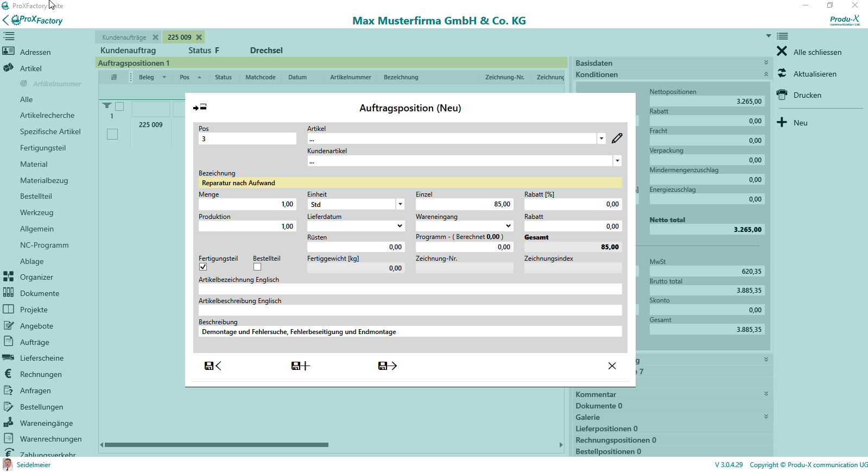Open the Einheit dropdown showing Std
The width and height of the screenshot is (868, 472).
point(400,204)
